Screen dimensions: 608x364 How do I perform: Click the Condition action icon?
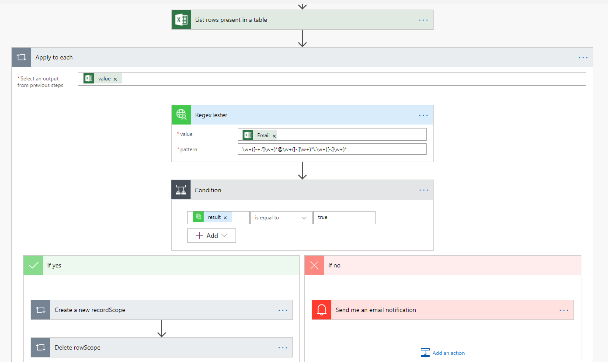point(181,190)
